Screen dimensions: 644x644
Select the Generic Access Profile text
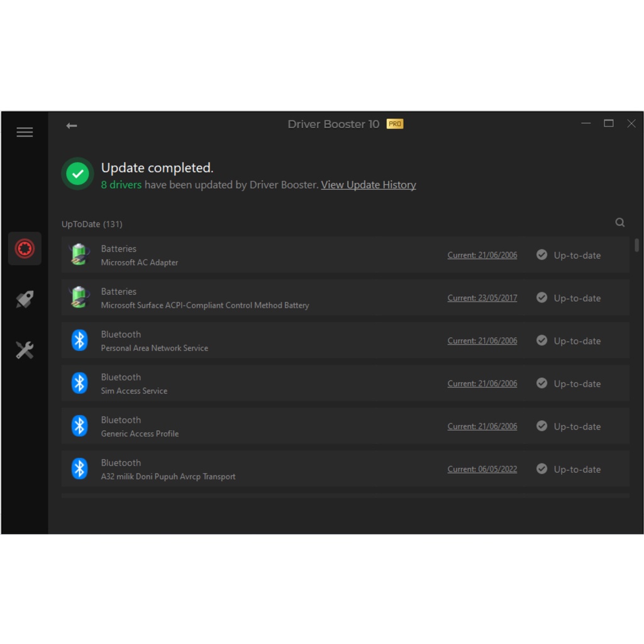point(140,434)
